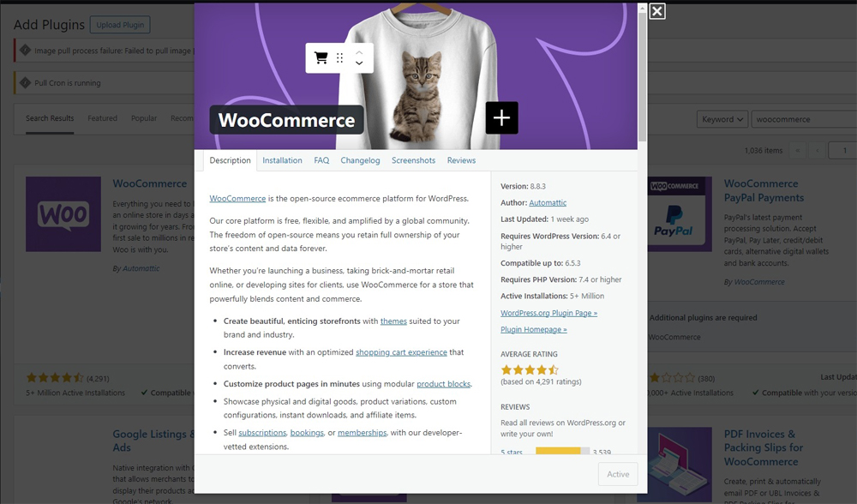Click the Upload Plugin button
The height and width of the screenshot is (504, 857).
click(x=120, y=25)
